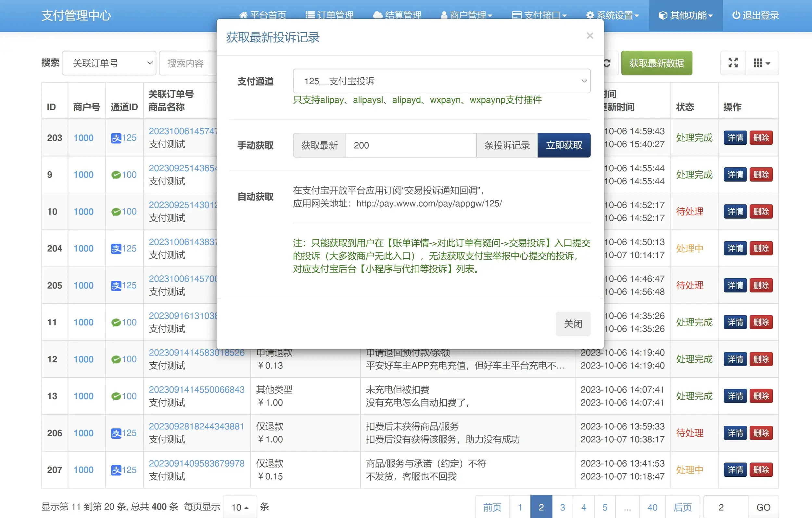The width and height of the screenshot is (812, 518).
Task: Click the fullscreen expand icon
Action: [x=733, y=63]
